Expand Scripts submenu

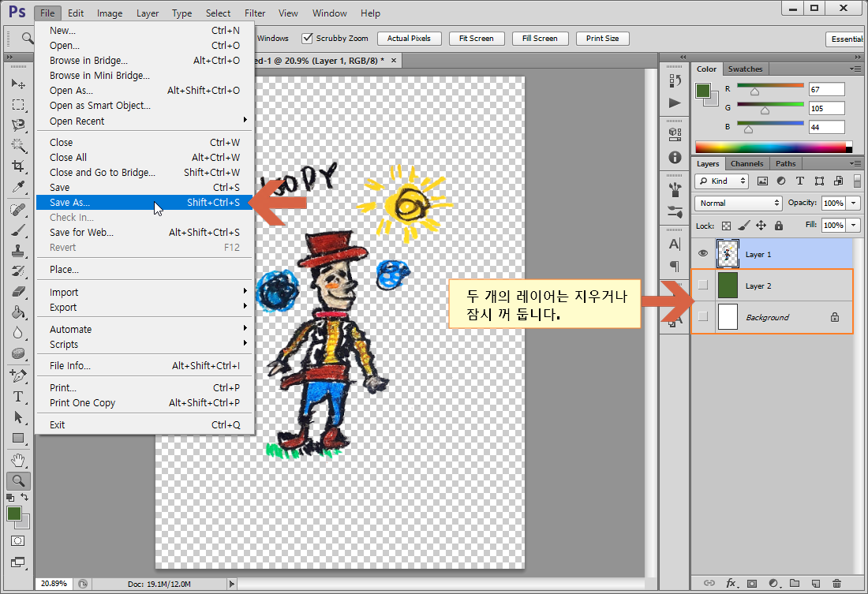144,345
